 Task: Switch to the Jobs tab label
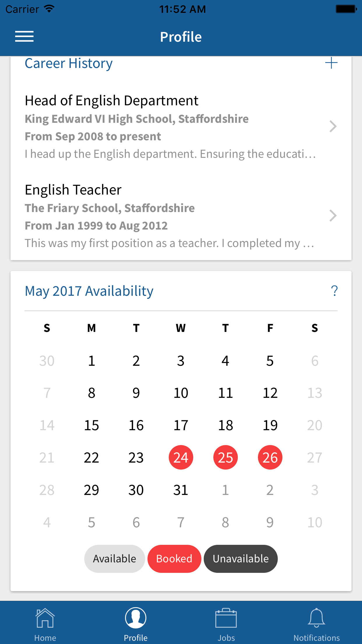pos(226,638)
